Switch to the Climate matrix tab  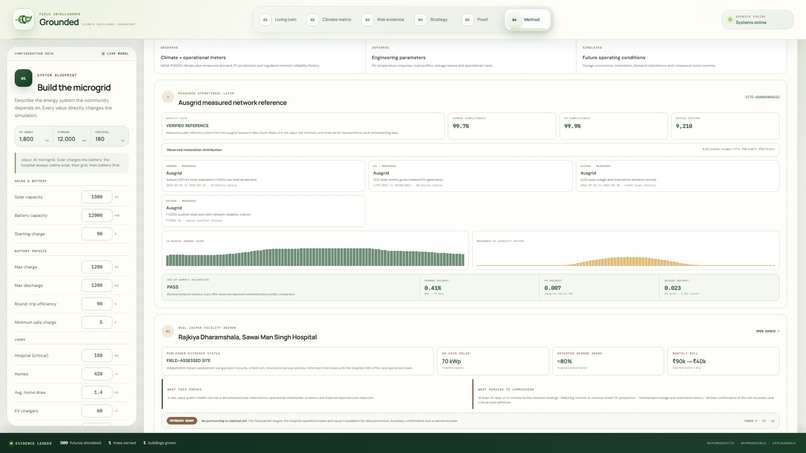330,20
